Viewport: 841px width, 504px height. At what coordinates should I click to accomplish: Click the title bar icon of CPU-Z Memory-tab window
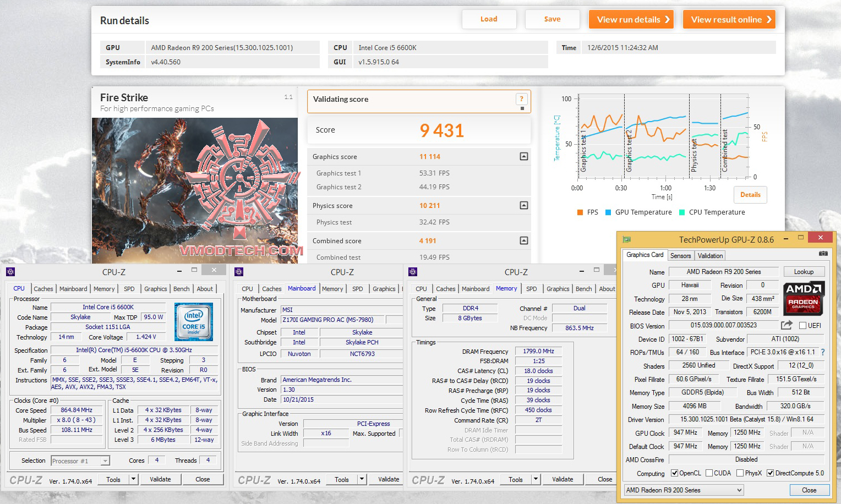point(413,271)
